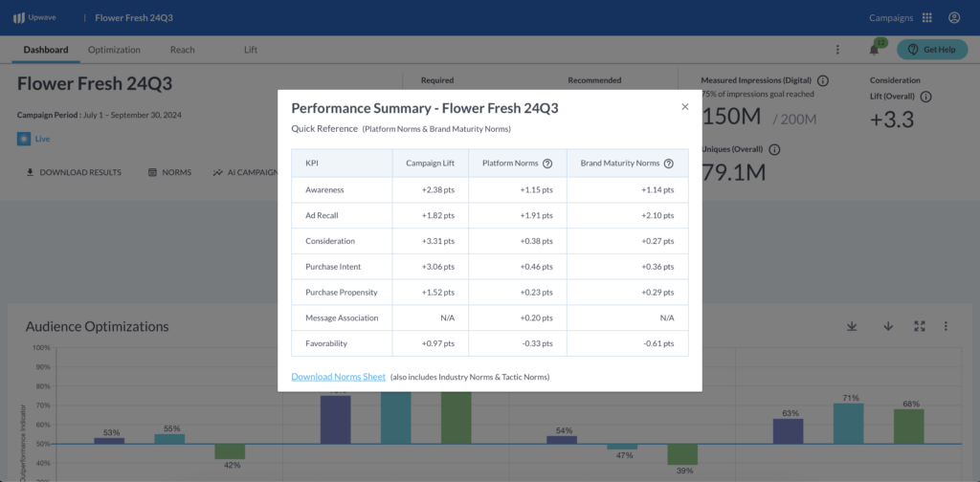980x482 pixels.
Task: Open the notifications bell with badge 12
Action: [875, 50]
